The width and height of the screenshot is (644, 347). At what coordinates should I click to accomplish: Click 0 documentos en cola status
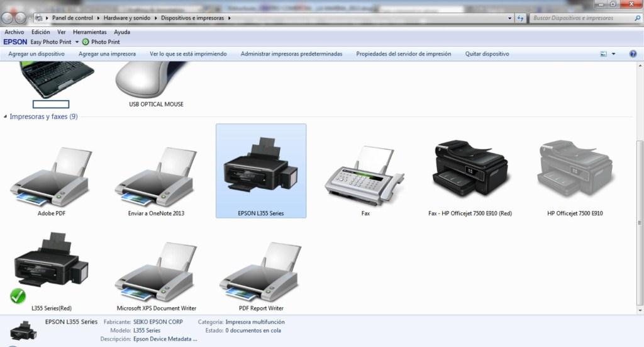(253, 331)
